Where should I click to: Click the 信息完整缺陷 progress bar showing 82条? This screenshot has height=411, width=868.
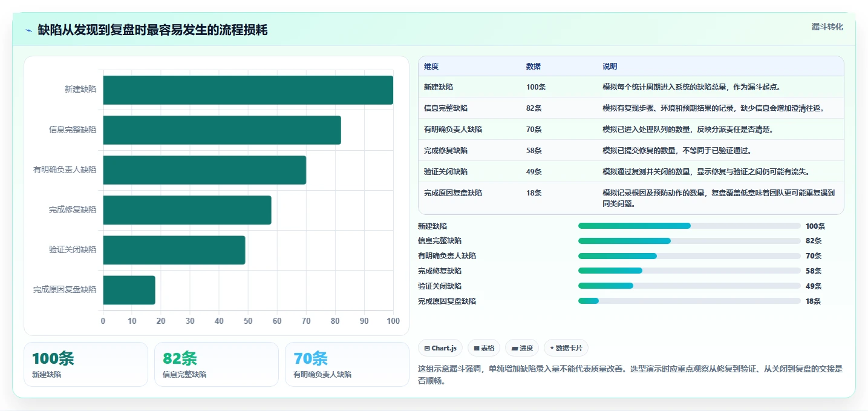tap(690, 240)
